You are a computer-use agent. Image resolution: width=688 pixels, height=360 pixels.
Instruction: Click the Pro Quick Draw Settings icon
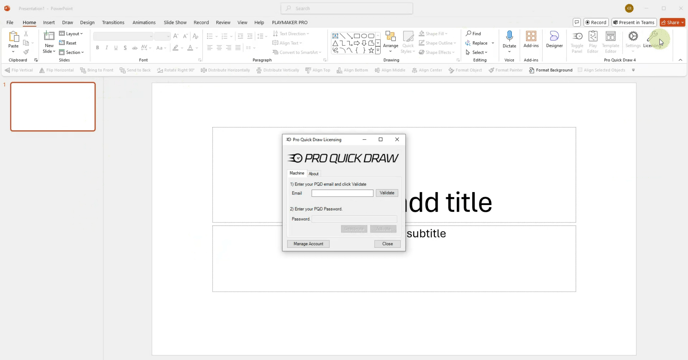coord(633,36)
